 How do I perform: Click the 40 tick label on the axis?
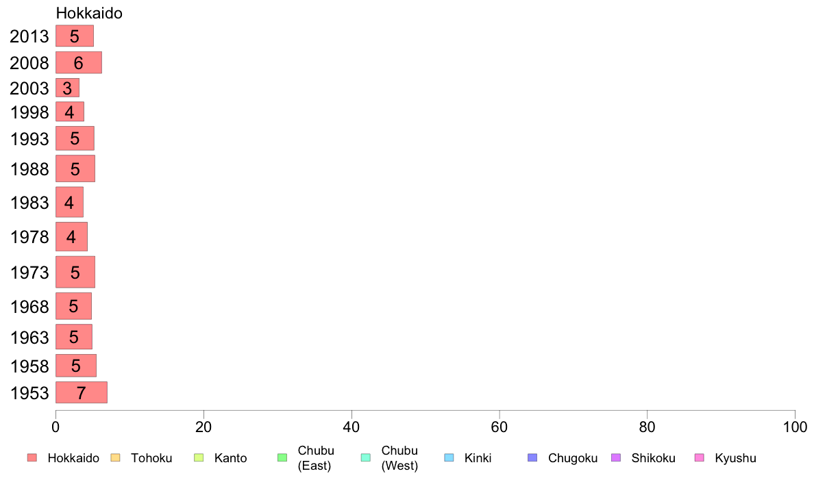pyautogui.click(x=351, y=427)
